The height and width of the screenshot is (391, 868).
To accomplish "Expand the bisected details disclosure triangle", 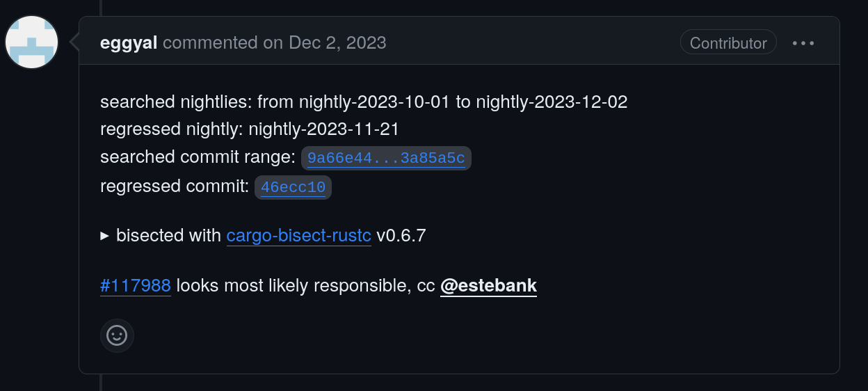I will [x=105, y=236].
